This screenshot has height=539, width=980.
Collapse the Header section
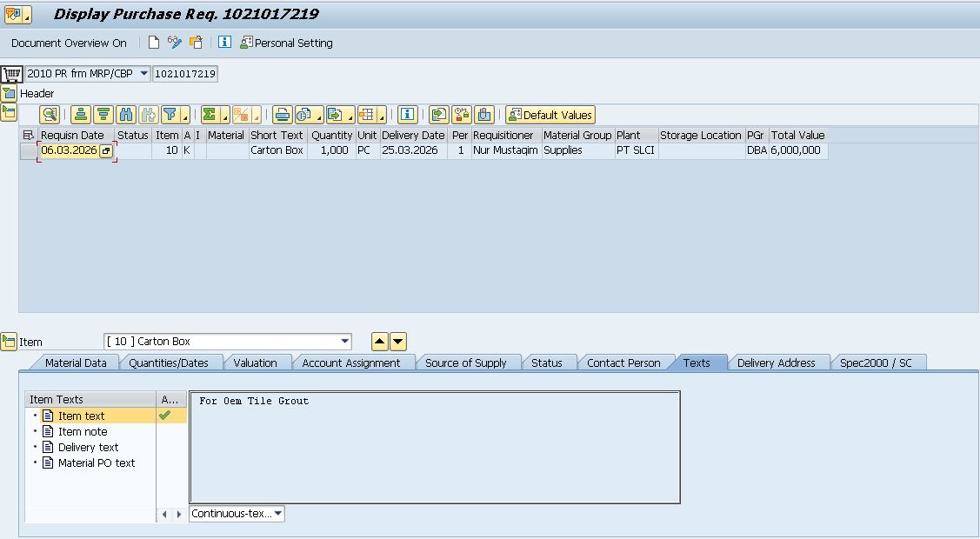tap(9, 93)
